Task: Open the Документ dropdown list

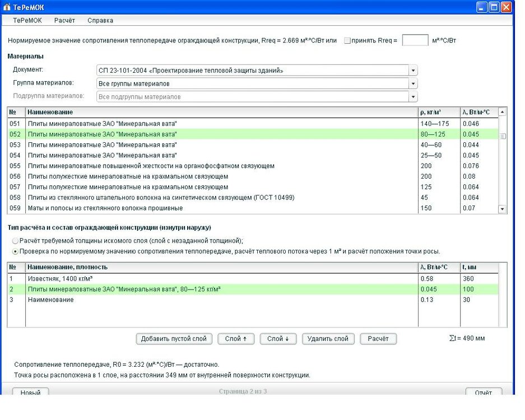Action: (x=413, y=71)
